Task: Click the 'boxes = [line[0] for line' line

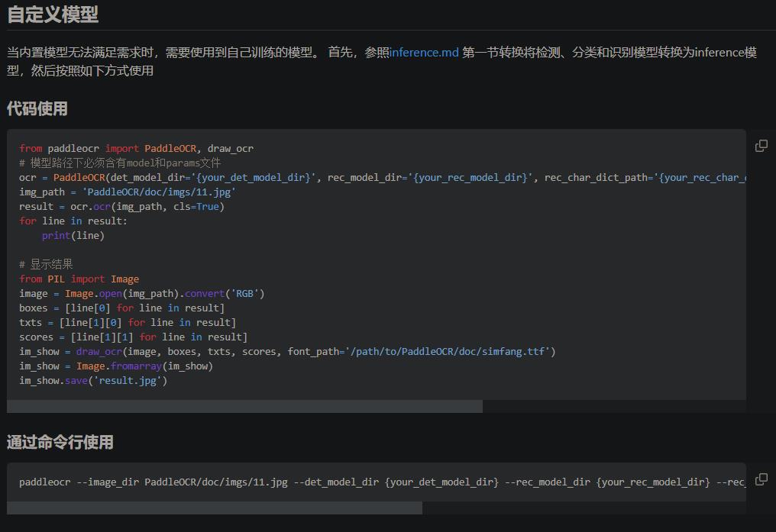Action: [x=121, y=308]
